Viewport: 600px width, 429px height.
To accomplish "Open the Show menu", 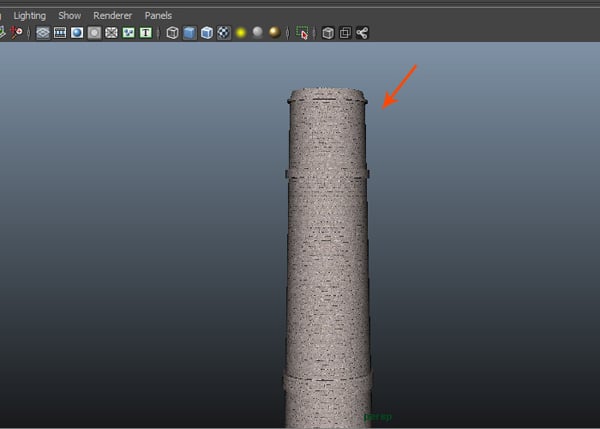I will pyautogui.click(x=69, y=16).
